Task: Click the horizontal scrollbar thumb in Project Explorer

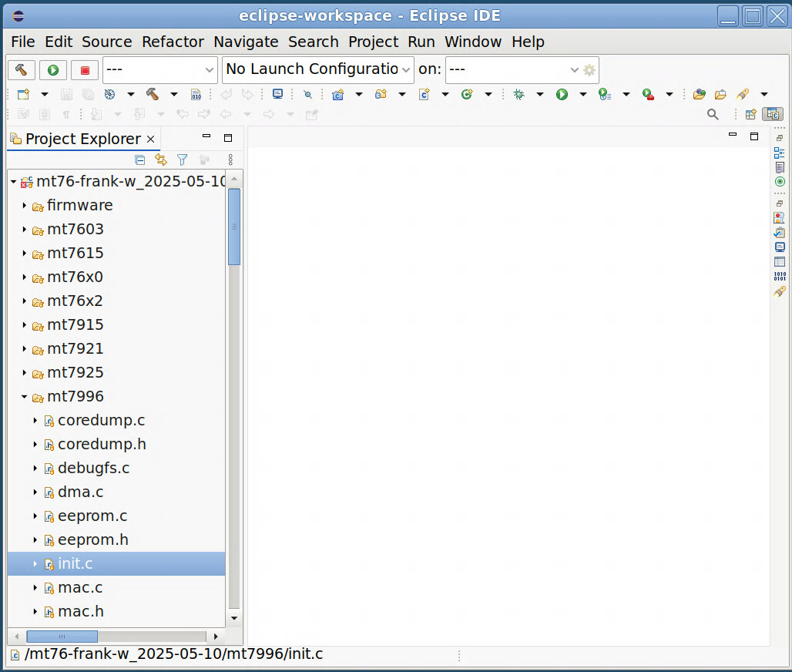Action: click(x=62, y=636)
